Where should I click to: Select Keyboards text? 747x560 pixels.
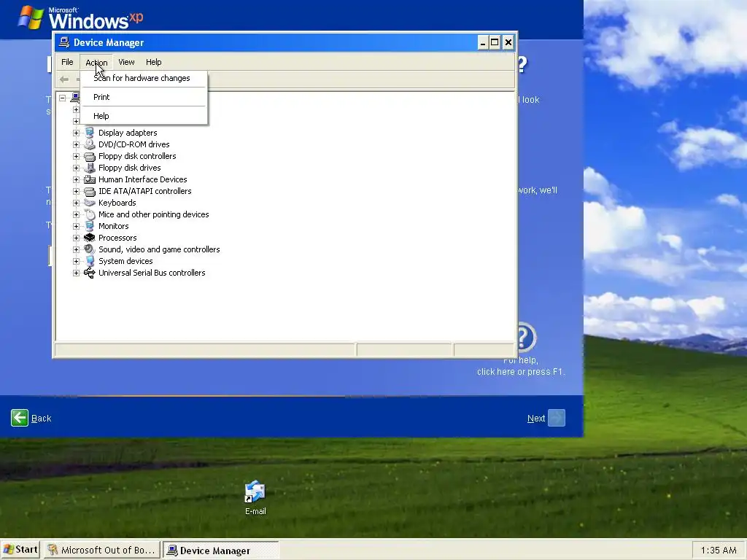(x=117, y=203)
